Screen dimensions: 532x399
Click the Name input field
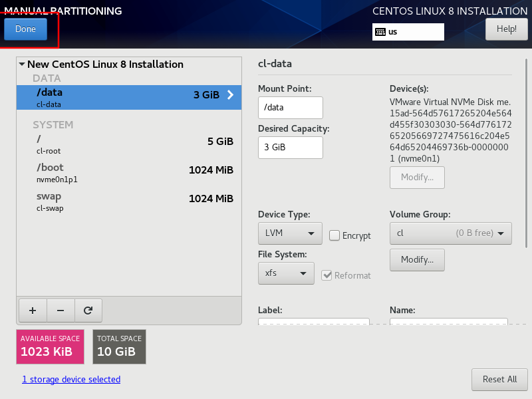pos(448,321)
